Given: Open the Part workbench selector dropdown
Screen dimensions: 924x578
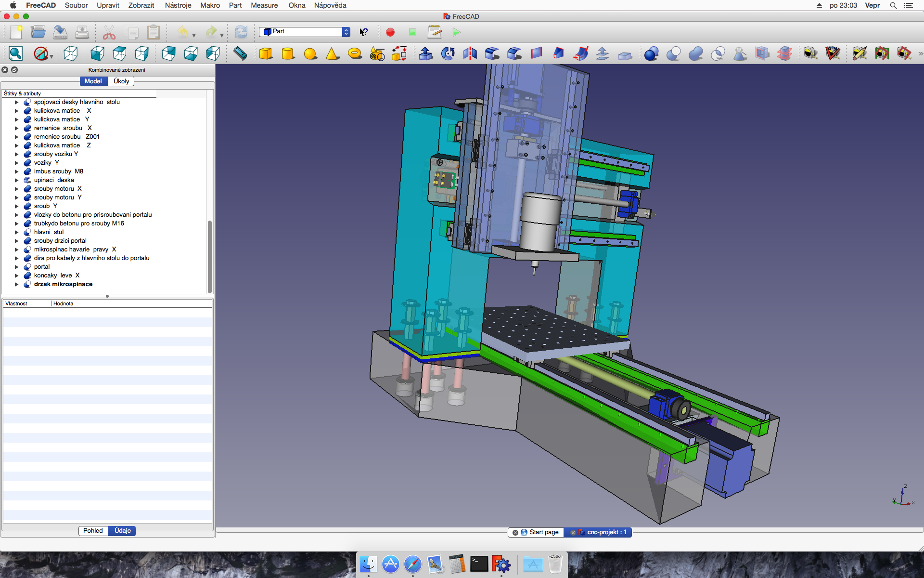Looking at the screenshot, I should click(x=305, y=32).
